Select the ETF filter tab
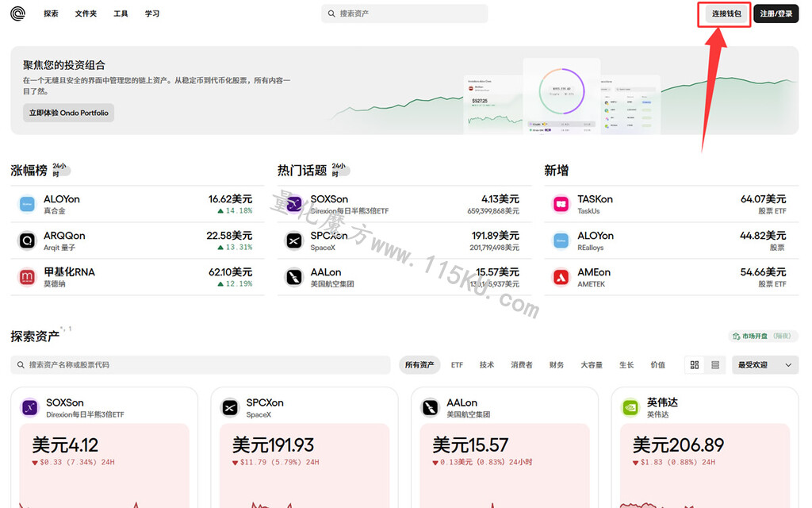 coord(457,365)
